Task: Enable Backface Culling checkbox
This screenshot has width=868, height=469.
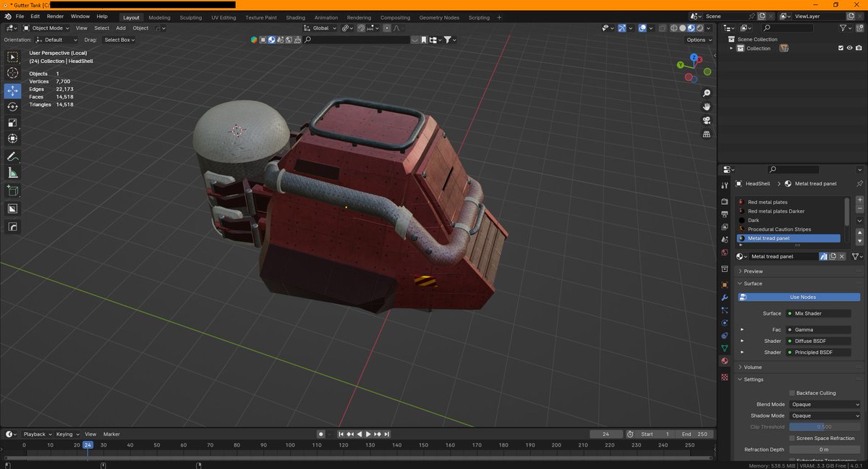Action: [x=792, y=393]
